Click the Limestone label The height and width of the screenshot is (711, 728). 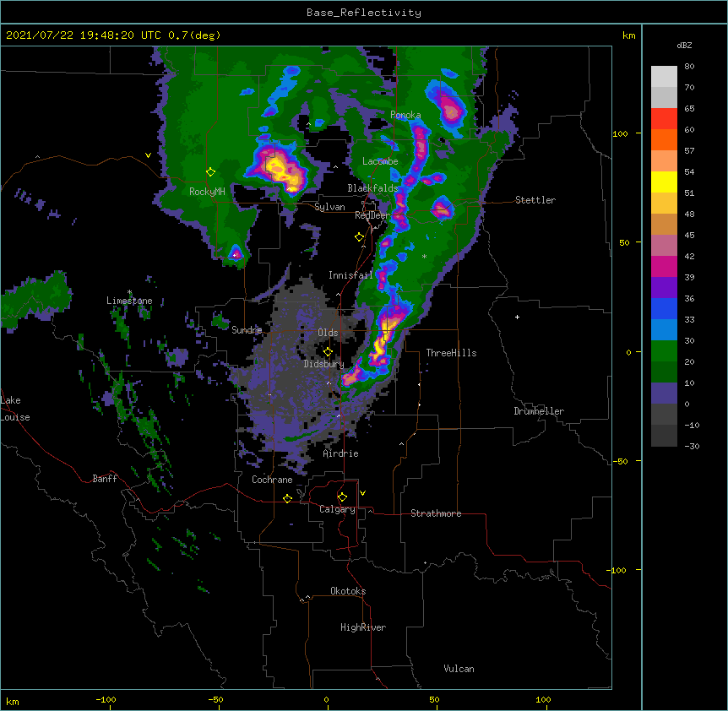point(129,301)
